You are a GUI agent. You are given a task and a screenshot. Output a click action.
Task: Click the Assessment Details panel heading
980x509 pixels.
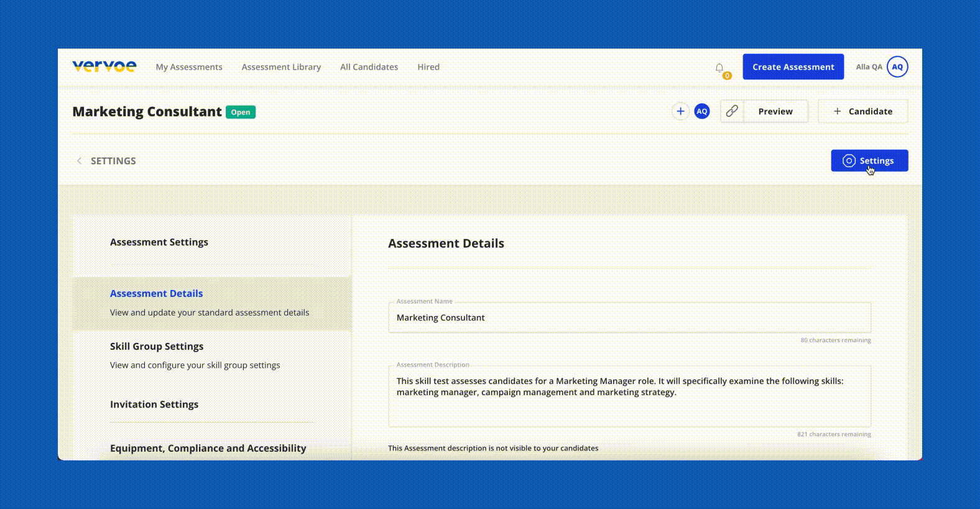click(446, 243)
